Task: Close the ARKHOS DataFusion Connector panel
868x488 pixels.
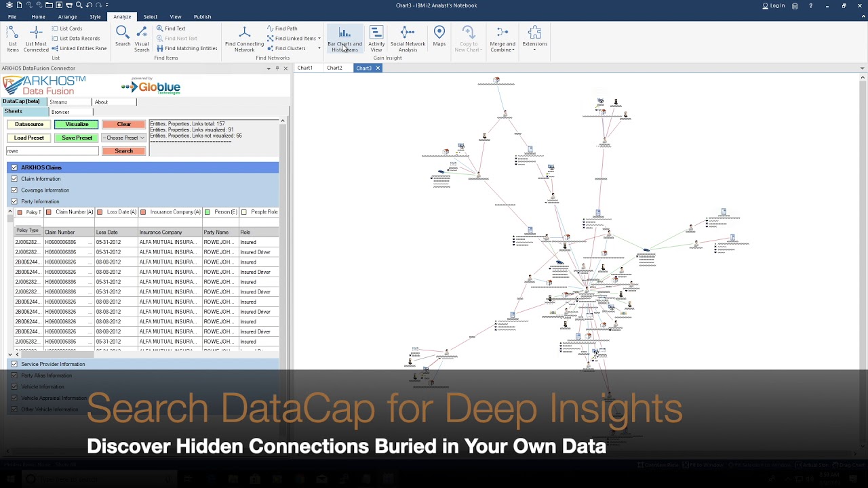Action: [x=285, y=68]
